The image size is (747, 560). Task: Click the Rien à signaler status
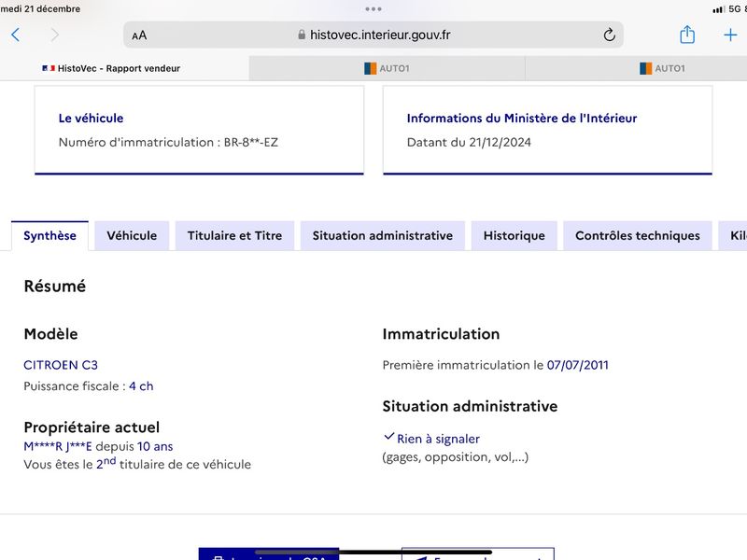(438, 439)
